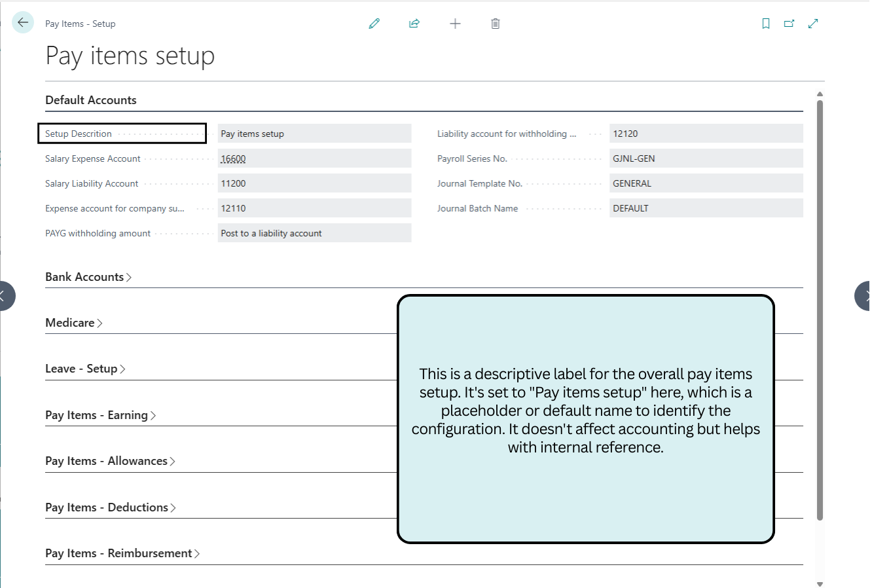Image resolution: width=870 pixels, height=588 pixels.
Task: Expand Pay Items - Reimbursement section
Action: pos(122,553)
